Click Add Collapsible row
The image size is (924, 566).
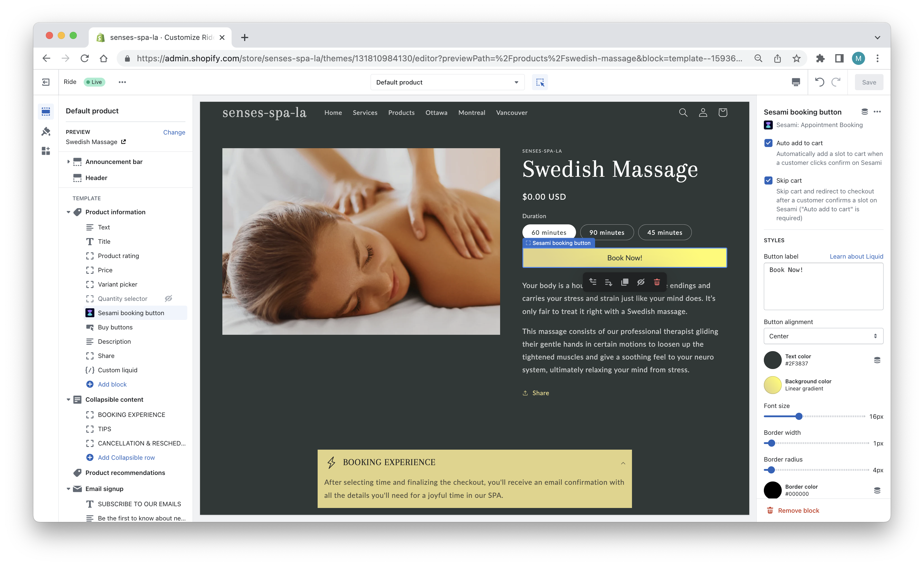tap(126, 457)
